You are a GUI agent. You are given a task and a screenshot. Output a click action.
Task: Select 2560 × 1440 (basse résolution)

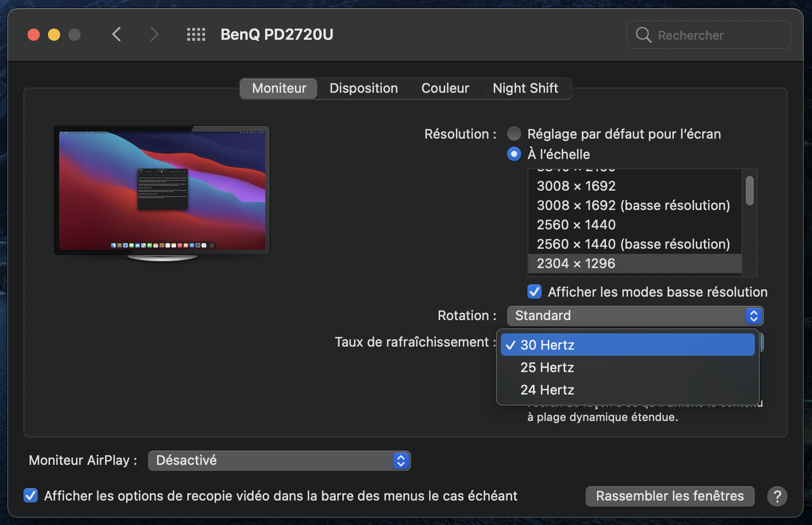click(x=635, y=244)
